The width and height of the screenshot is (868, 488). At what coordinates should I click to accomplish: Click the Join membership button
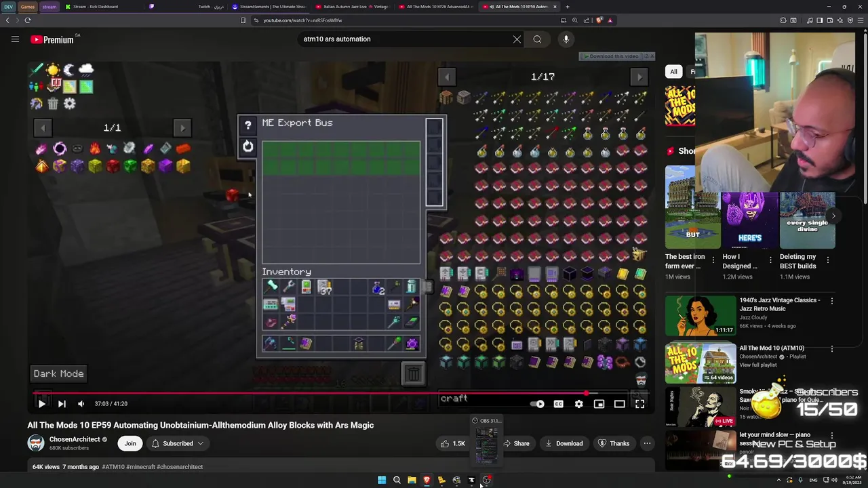(130, 443)
